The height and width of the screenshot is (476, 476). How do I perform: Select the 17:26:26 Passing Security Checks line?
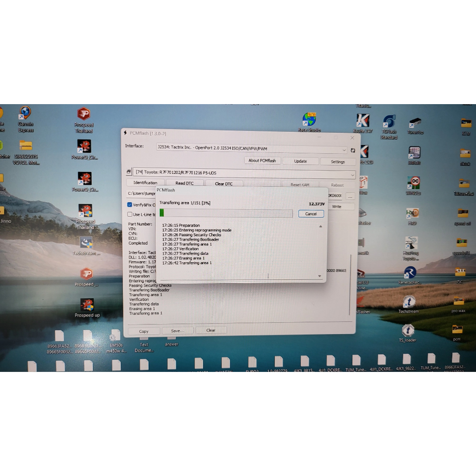(x=192, y=235)
